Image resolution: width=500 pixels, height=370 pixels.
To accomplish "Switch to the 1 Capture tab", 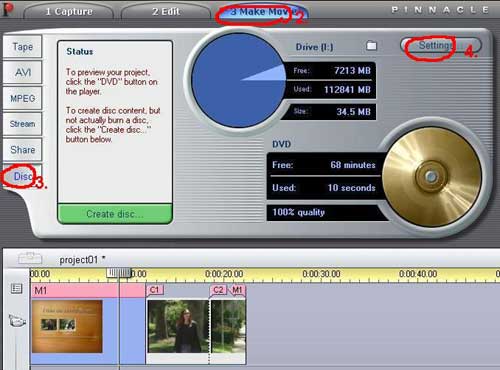I will pyautogui.click(x=69, y=12).
